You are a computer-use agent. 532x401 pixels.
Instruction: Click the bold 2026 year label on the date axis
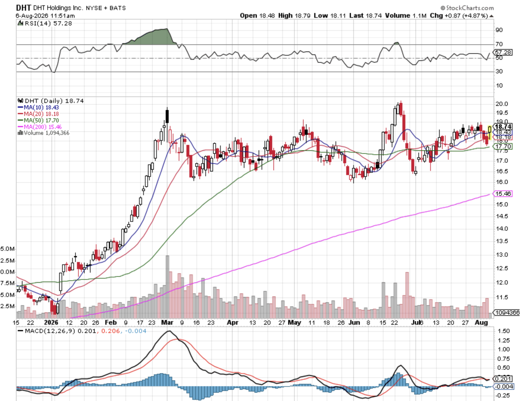[51, 322]
